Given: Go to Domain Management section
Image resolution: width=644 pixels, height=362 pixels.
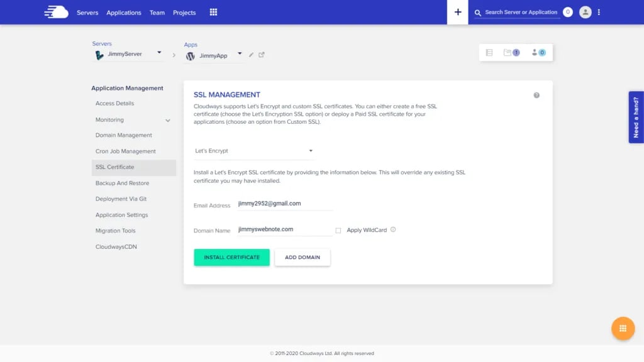Looking at the screenshot, I should 124,135.
